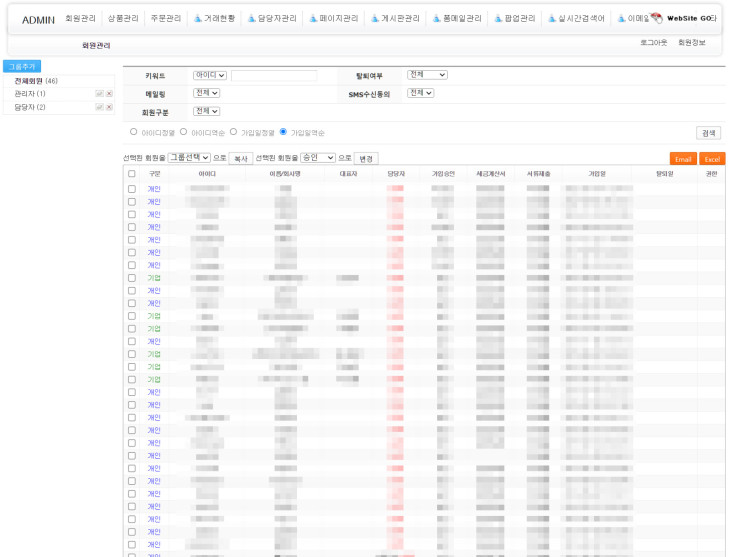Image resolution: width=730 pixels, height=557 pixels.
Task: Select the 가입일정렬 radio button
Action: (233, 132)
